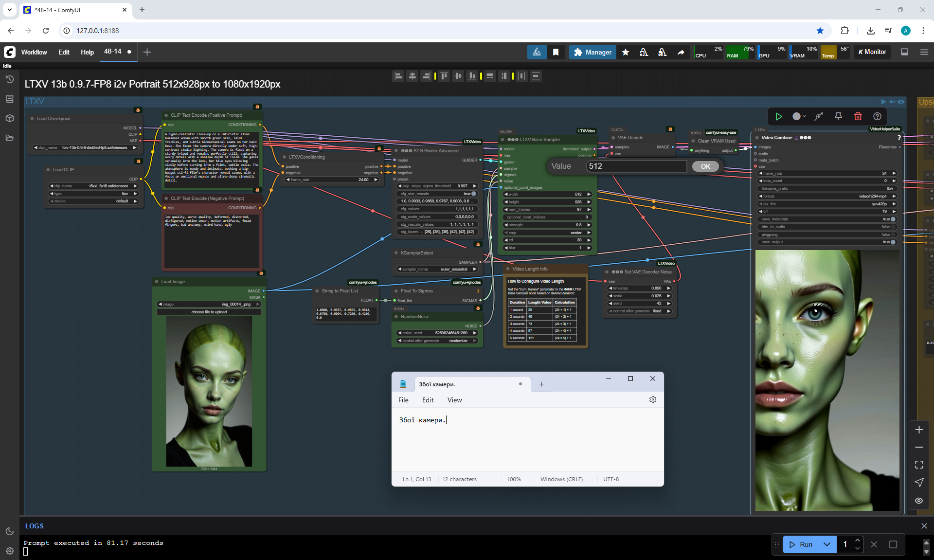Open the sampler_name euler_ancestral dropdown
Viewport: 934px width, 560px height.
[x=438, y=269]
